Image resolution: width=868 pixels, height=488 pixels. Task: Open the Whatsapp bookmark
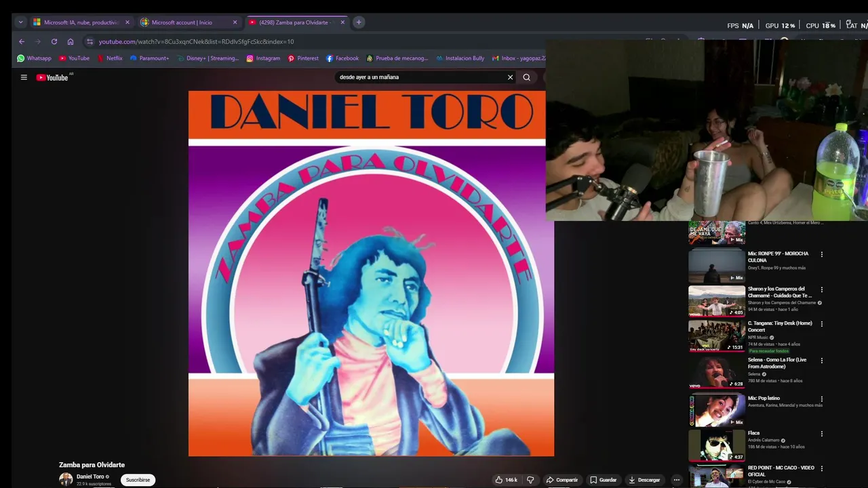35,58
